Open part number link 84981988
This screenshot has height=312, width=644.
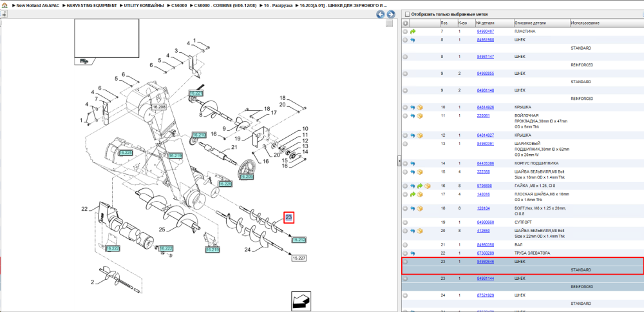tap(486, 40)
